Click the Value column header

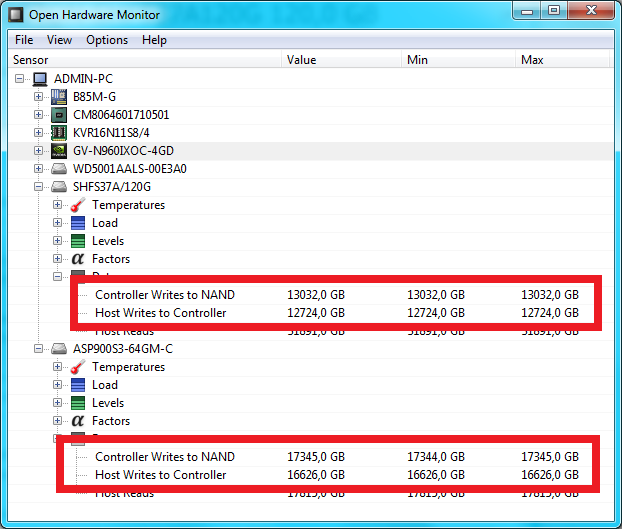click(342, 60)
